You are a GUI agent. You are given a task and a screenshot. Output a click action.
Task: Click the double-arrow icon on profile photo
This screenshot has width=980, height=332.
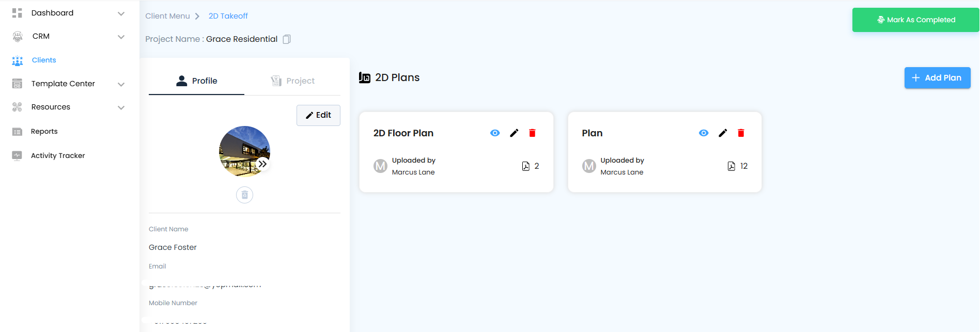pyautogui.click(x=262, y=164)
